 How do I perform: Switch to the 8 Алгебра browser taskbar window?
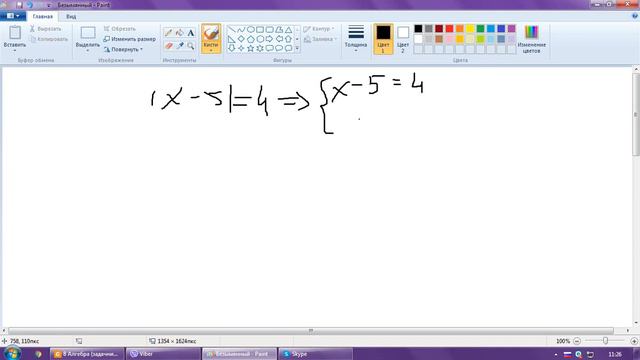point(87,354)
